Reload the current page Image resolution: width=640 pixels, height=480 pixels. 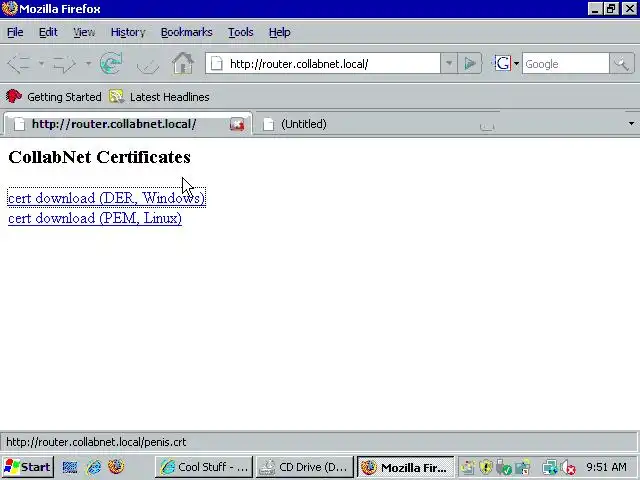(111, 64)
